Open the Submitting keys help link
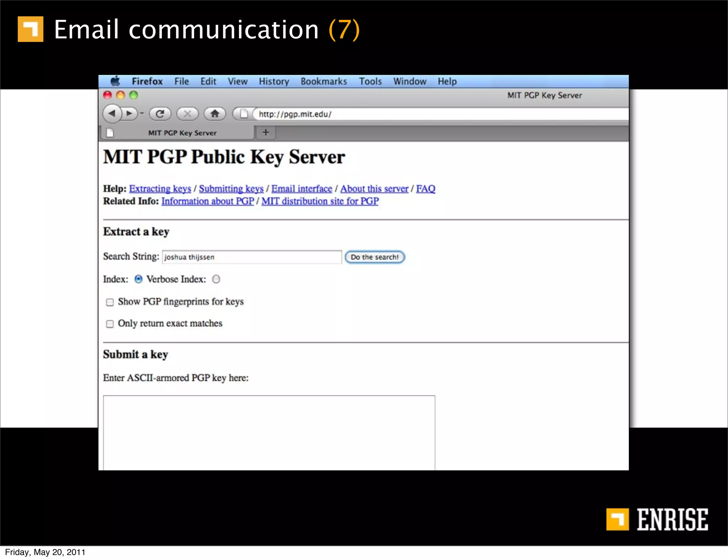728x560 pixels. (x=231, y=189)
